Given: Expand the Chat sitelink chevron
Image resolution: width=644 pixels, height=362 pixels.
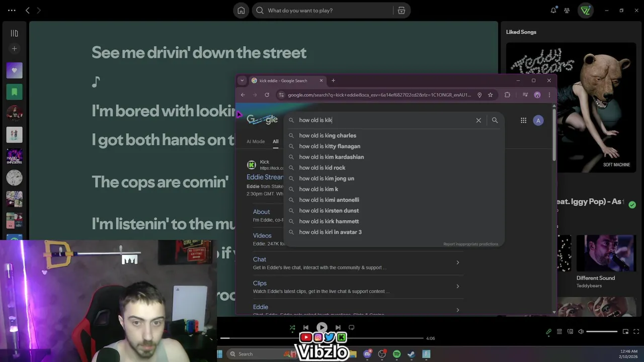Looking at the screenshot, I should pyautogui.click(x=457, y=262).
